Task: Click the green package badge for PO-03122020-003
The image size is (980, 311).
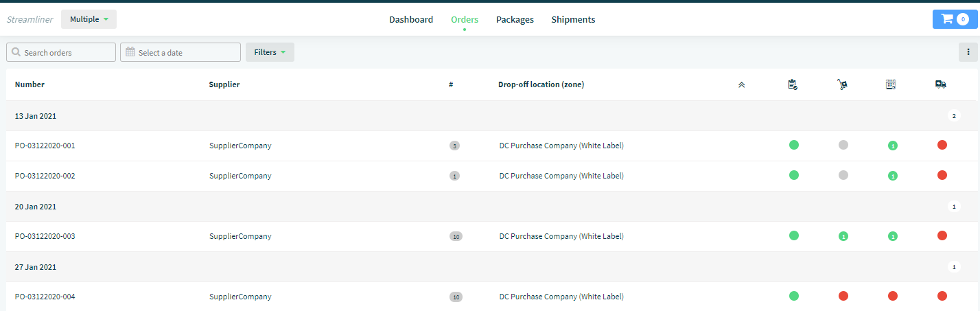Action: (843, 236)
